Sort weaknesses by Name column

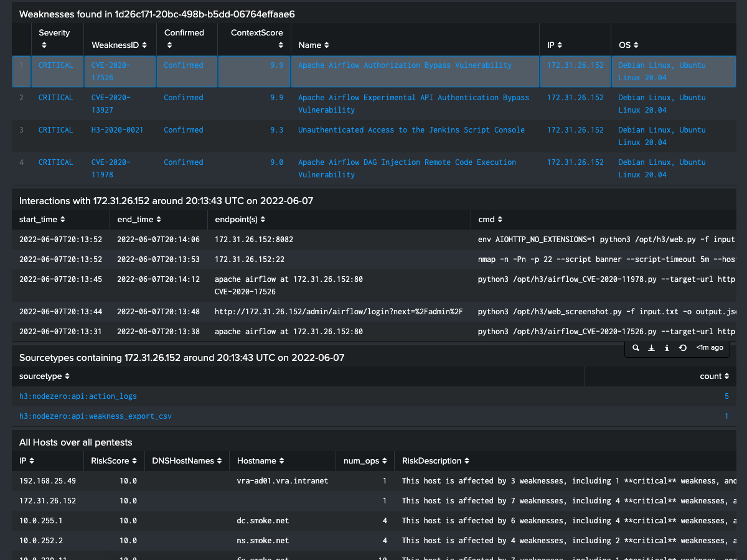tap(314, 45)
